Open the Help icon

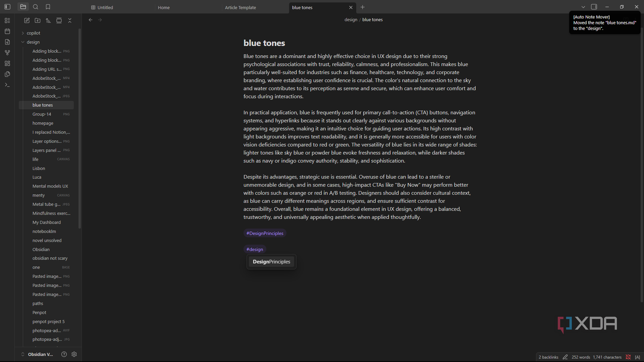pyautogui.click(x=64, y=354)
